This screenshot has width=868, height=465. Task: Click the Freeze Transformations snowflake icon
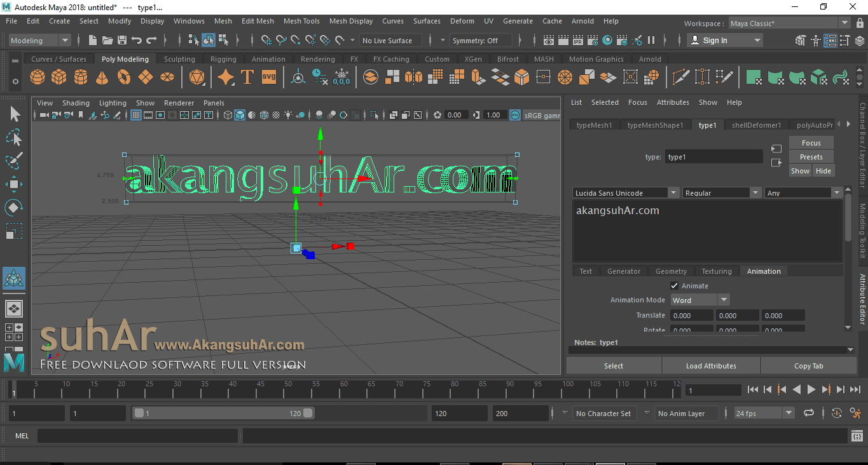pos(341,77)
